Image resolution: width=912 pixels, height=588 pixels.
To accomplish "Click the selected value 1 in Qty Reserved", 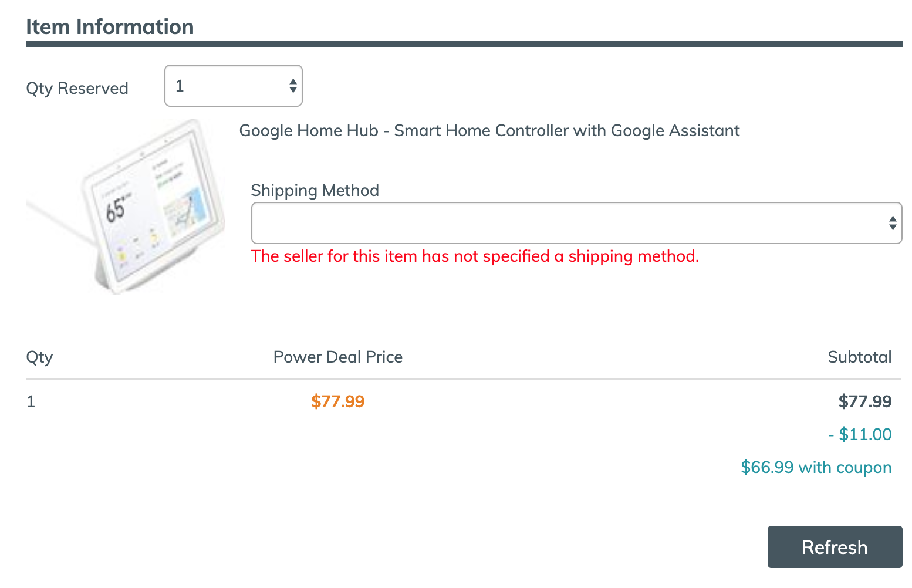I will [180, 86].
